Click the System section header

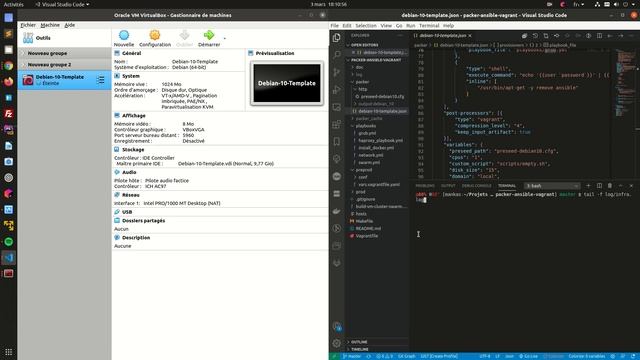[x=131, y=76]
